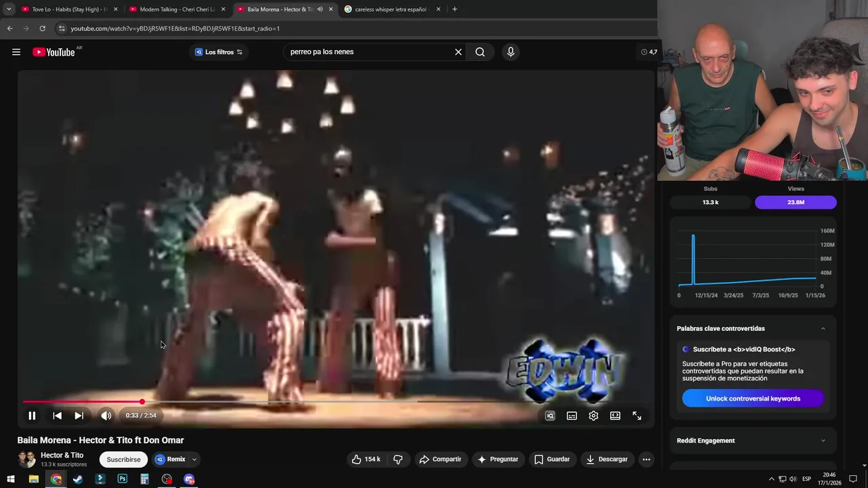Screen dimensions: 868x488
Task: Toggle subtitles in the player
Action: tap(572, 415)
